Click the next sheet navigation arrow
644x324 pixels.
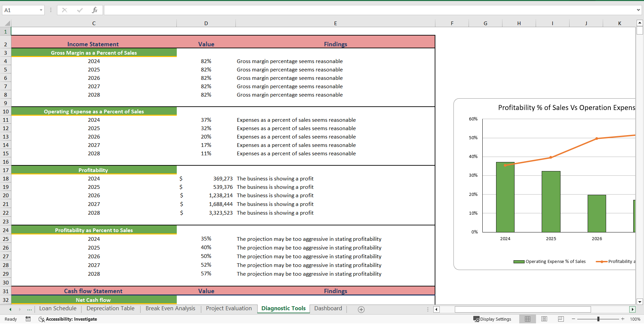tap(20, 309)
